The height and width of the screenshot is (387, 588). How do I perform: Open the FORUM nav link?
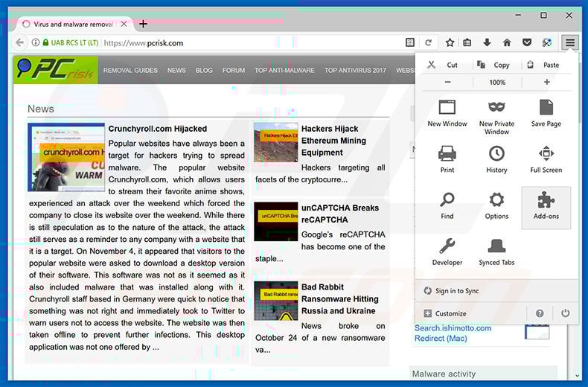234,71
